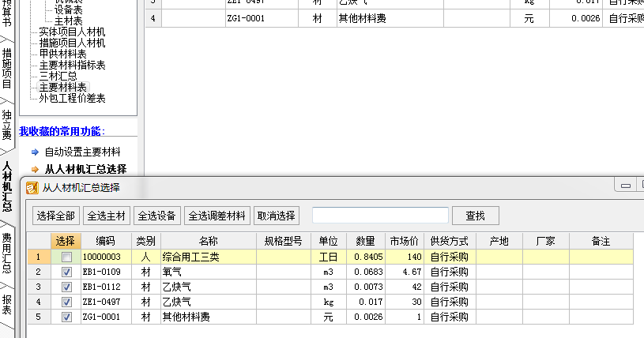Click the 名称 column header

click(x=209, y=241)
